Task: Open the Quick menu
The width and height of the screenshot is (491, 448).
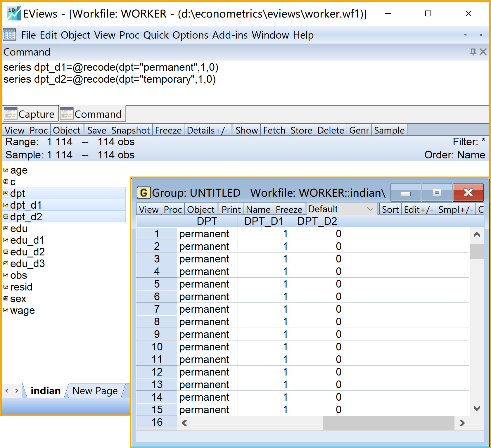Action: click(x=156, y=35)
